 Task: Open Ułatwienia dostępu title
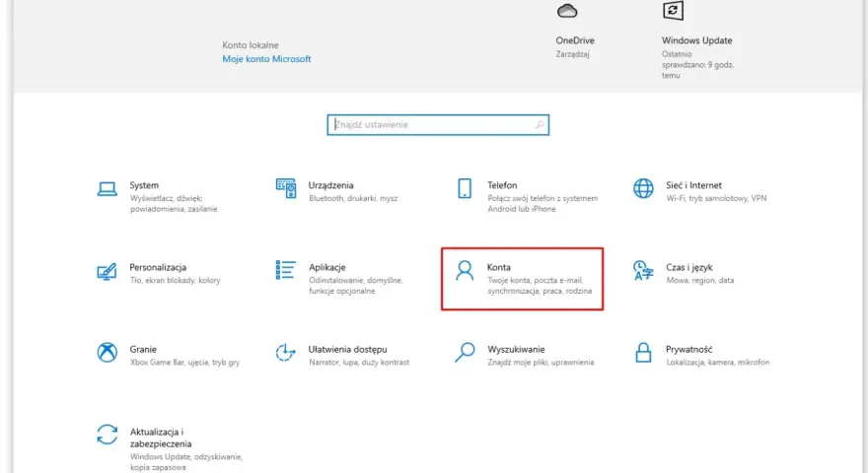point(347,349)
